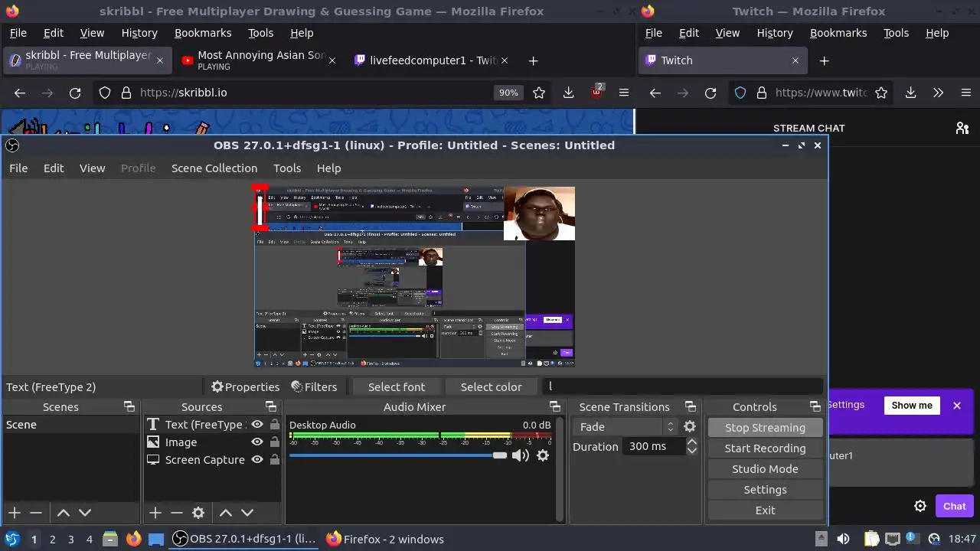980x551 pixels.
Task: Open the volume icon in system tray
Action: (843, 539)
